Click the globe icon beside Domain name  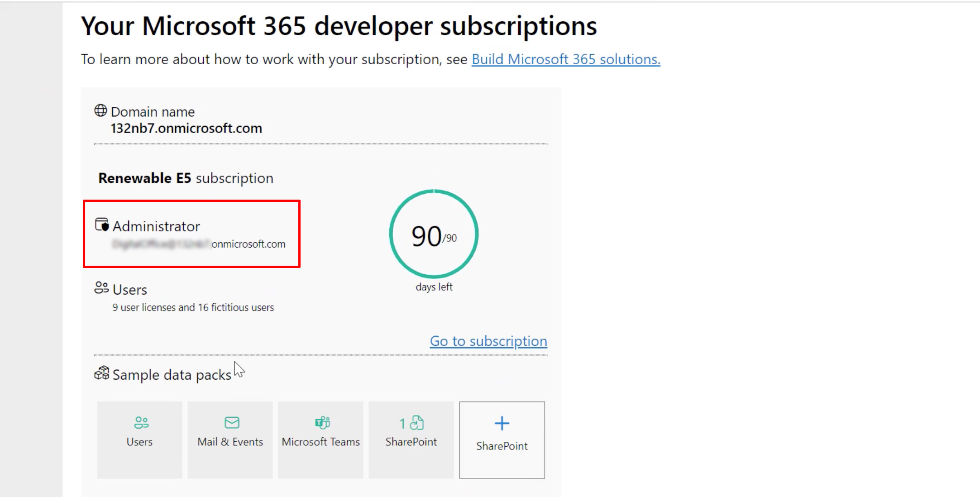tap(100, 110)
